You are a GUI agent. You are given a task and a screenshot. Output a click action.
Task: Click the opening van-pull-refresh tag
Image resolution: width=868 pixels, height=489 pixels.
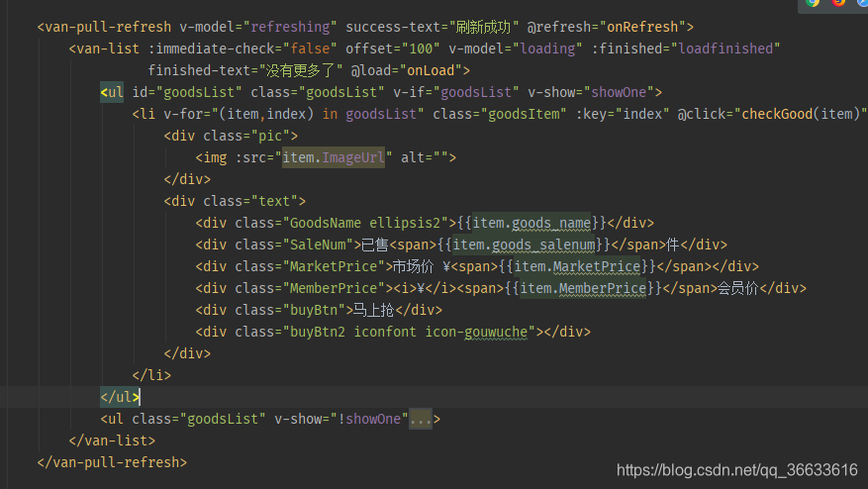point(104,27)
